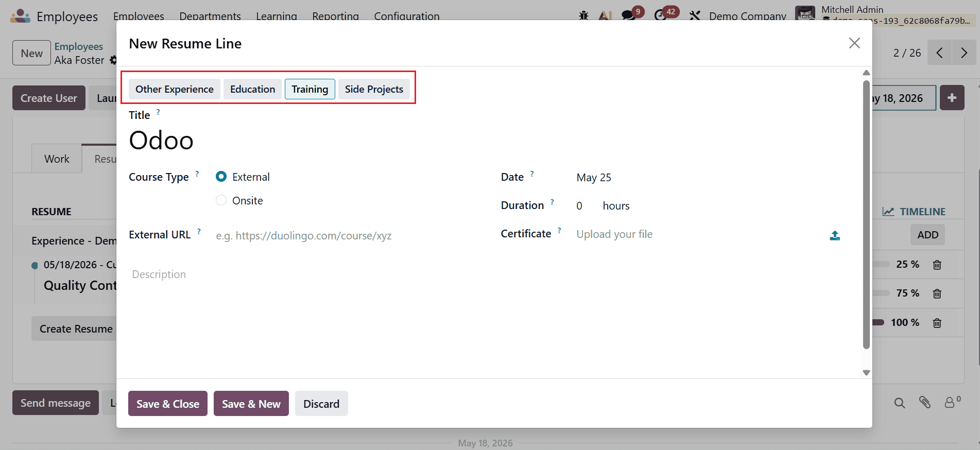Delete the 25 % skill row

tap(937, 265)
